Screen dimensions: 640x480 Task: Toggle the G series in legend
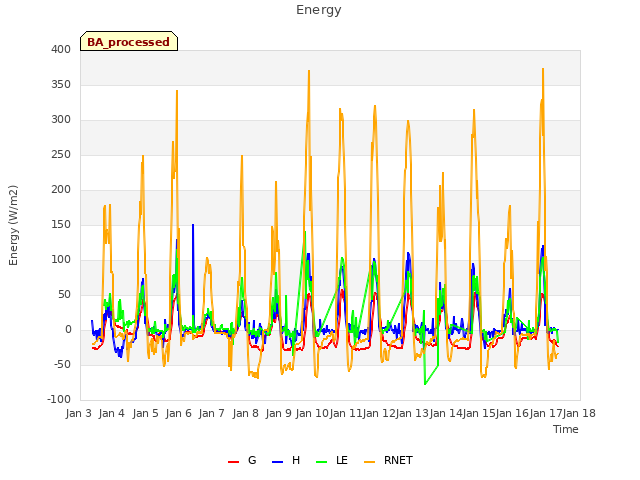242,460
